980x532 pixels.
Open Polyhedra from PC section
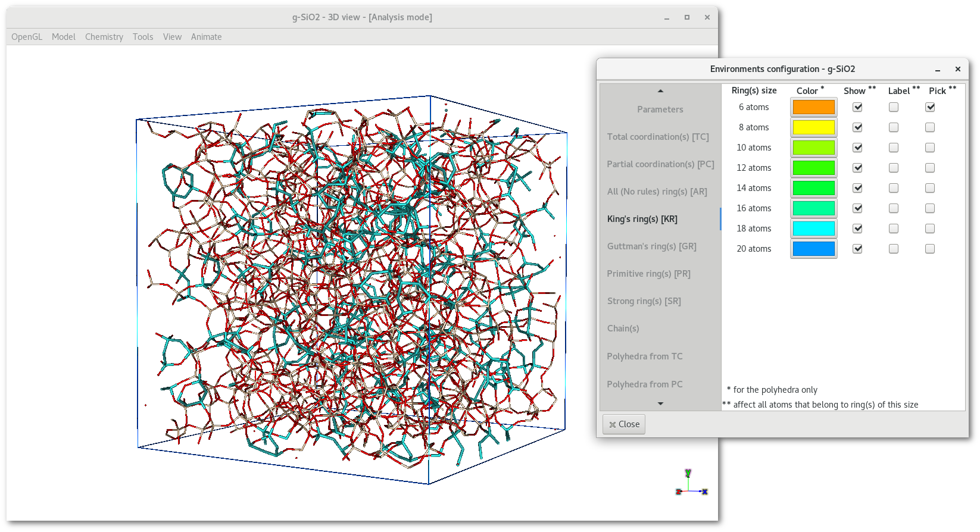click(x=645, y=384)
